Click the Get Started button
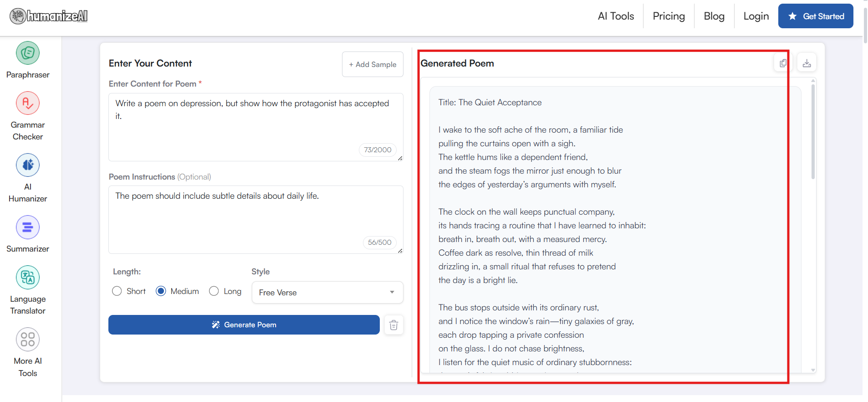 (x=815, y=16)
